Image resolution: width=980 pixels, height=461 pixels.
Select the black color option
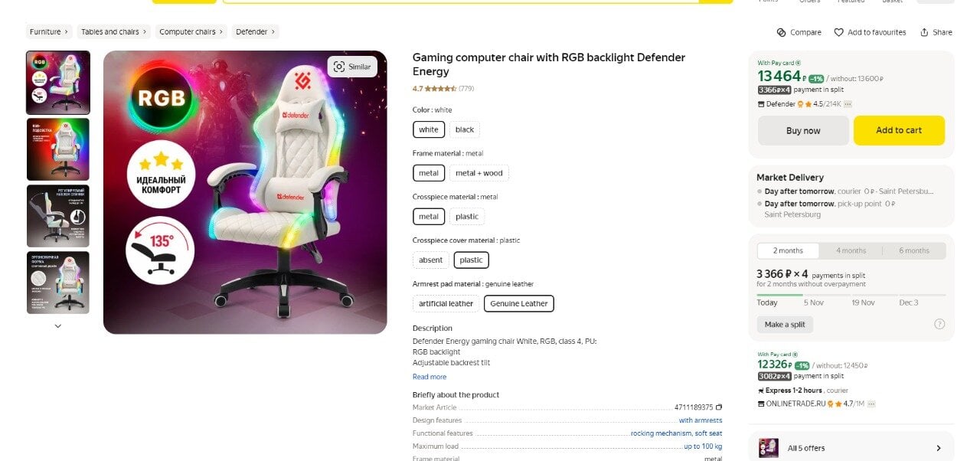pyautogui.click(x=465, y=129)
